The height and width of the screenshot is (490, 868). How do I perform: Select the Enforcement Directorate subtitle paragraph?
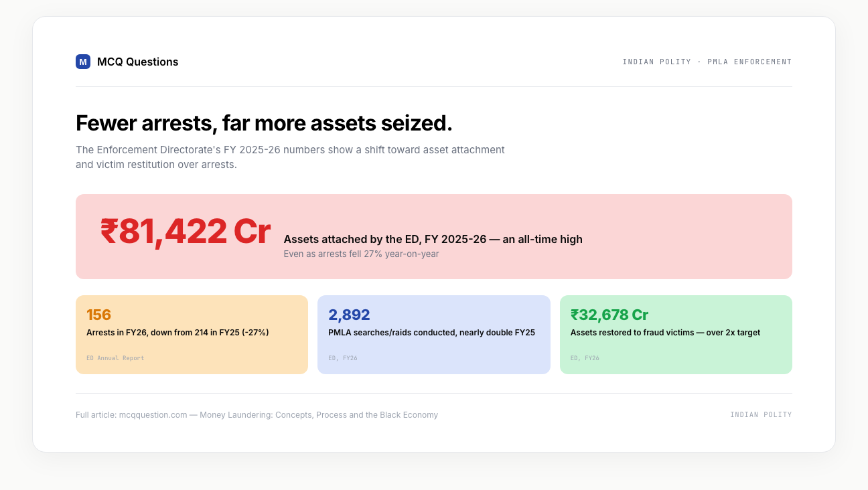290,157
